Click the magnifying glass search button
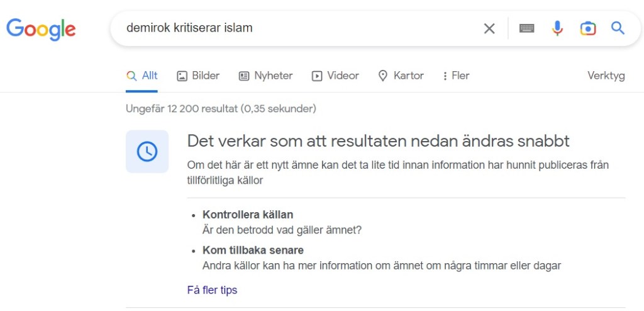 tap(618, 28)
